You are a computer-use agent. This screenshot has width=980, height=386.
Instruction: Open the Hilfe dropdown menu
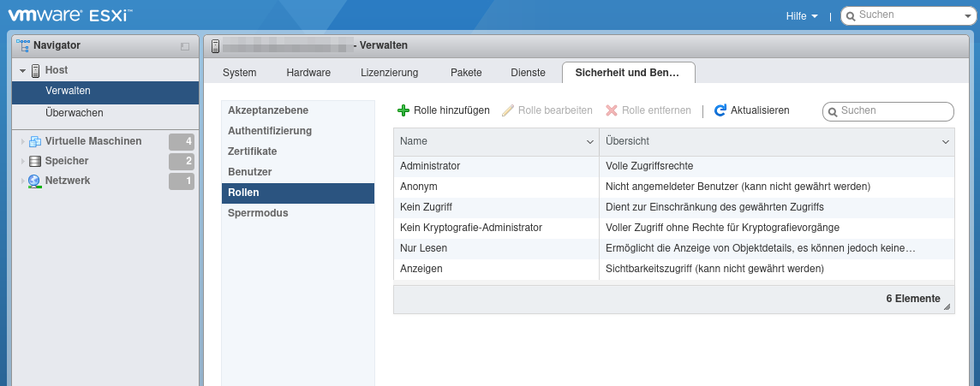click(801, 16)
